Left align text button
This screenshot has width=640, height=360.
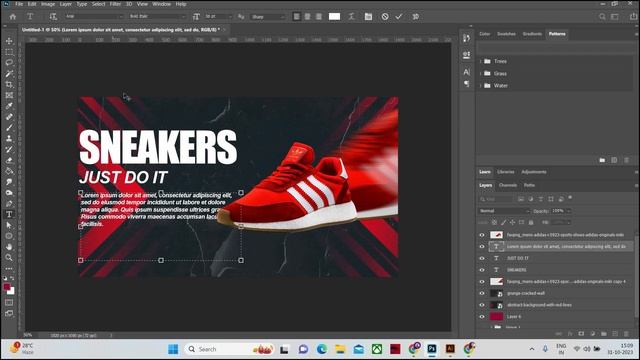coord(297,17)
